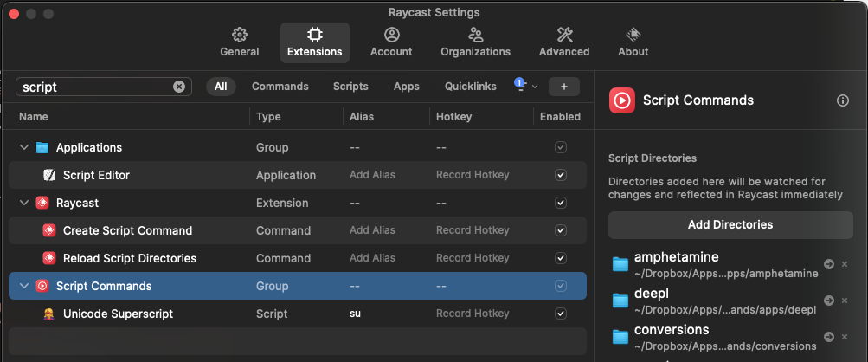Image resolution: width=868 pixels, height=362 pixels.
Task: Click the script search input field
Action: click(x=95, y=87)
